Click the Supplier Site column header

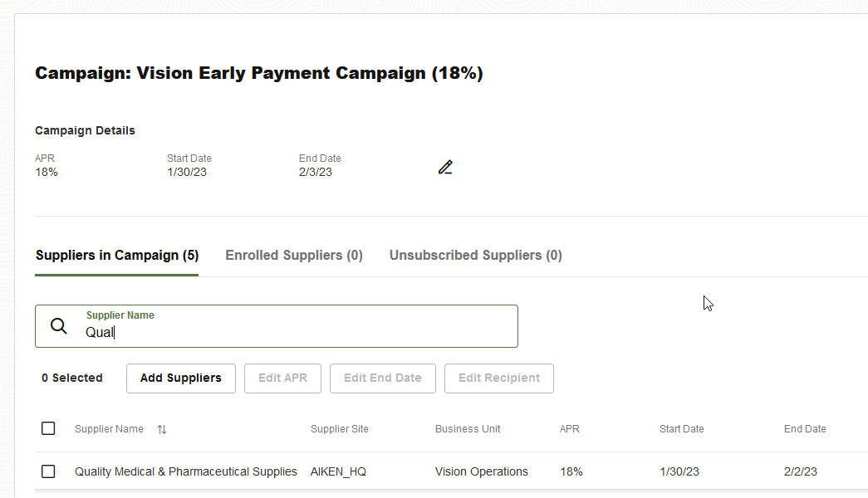click(340, 429)
